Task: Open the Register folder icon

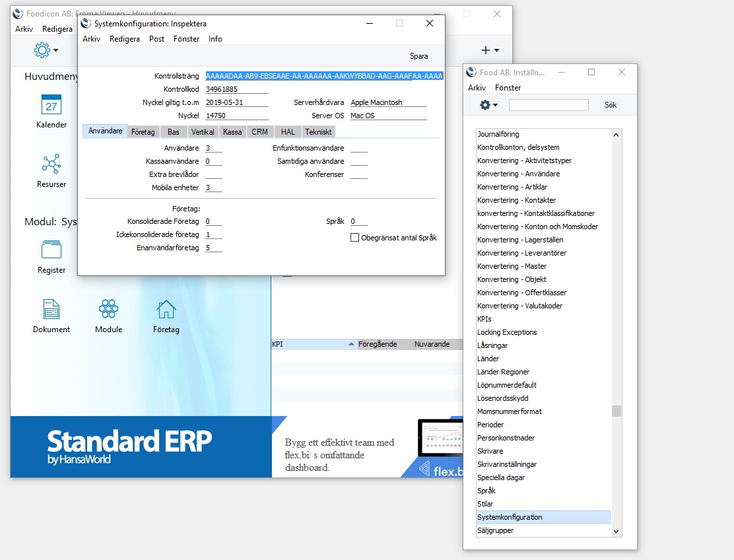Action: (51, 250)
